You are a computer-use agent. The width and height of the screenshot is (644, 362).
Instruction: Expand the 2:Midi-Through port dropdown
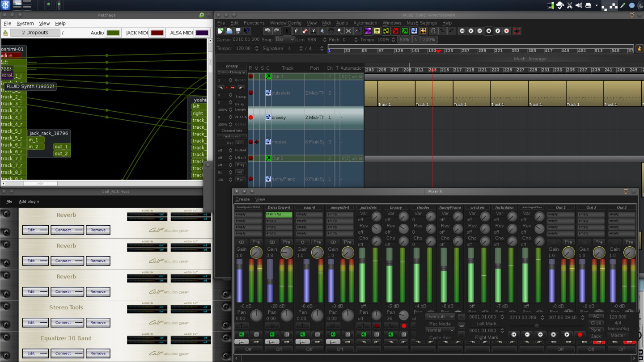click(232, 72)
